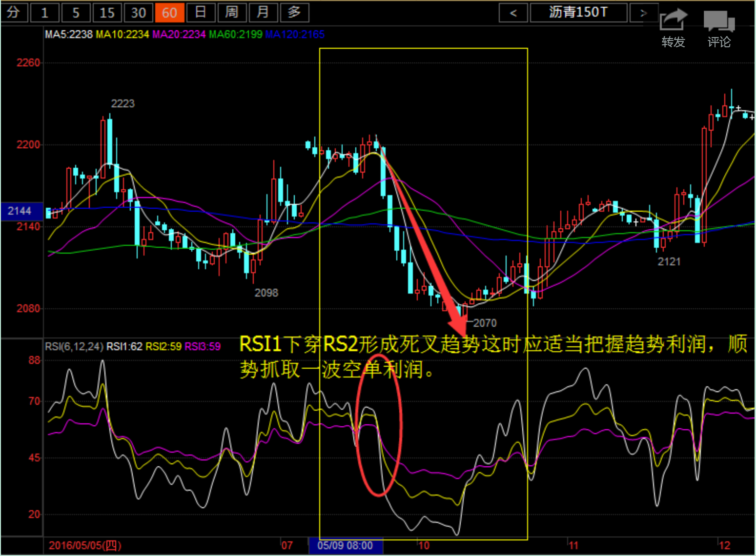Switch to the 1-minute chart period
Image resolution: width=756 pixels, height=556 pixels.
[x=45, y=12]
